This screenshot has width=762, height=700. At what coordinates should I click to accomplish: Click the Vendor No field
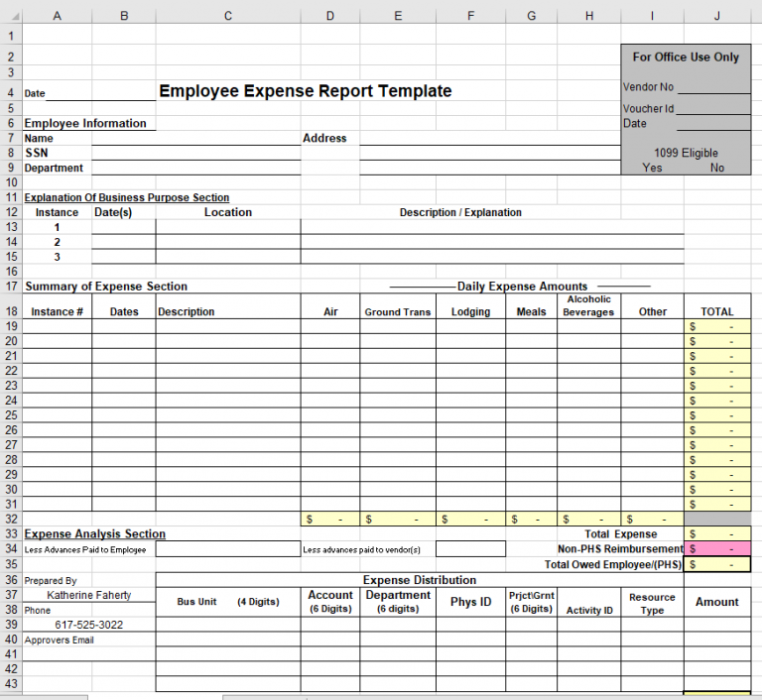click(x=714, y=87)
